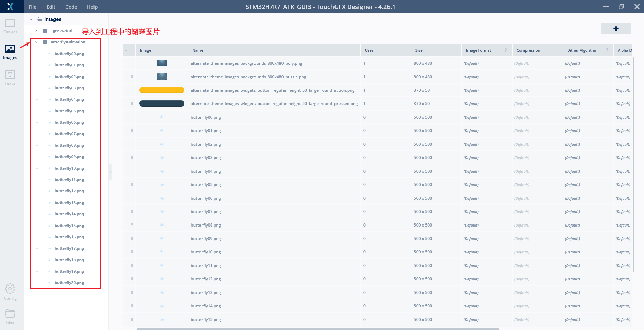Select butterfly12.png in the tree
Image resolution: width=644 pixels, height=330 pixels.
tap(69, 191)
